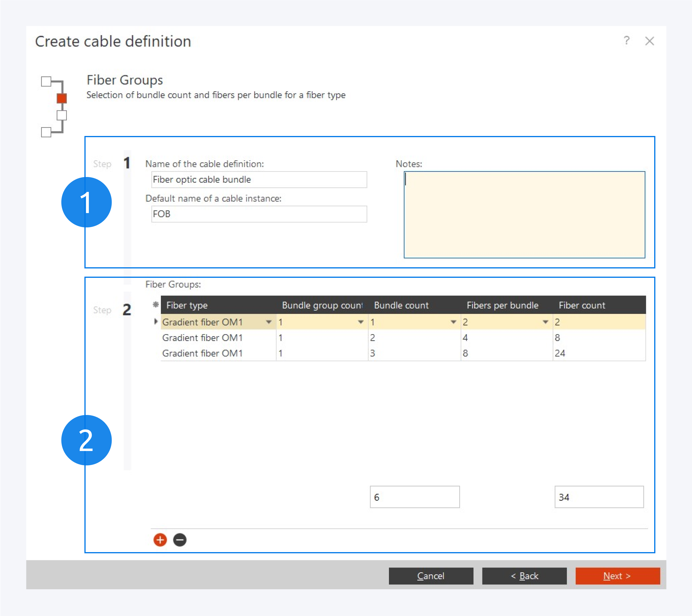
Task: Open the Fiber type dropdown in first row
Action: 268,322
